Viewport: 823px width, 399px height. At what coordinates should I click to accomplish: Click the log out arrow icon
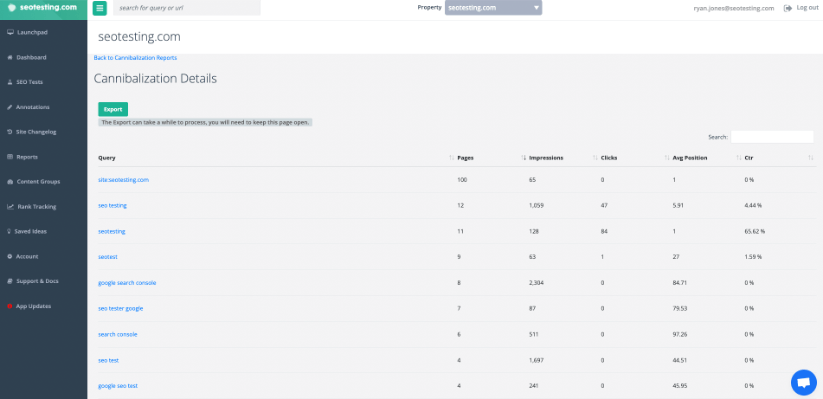pos(787,8)
